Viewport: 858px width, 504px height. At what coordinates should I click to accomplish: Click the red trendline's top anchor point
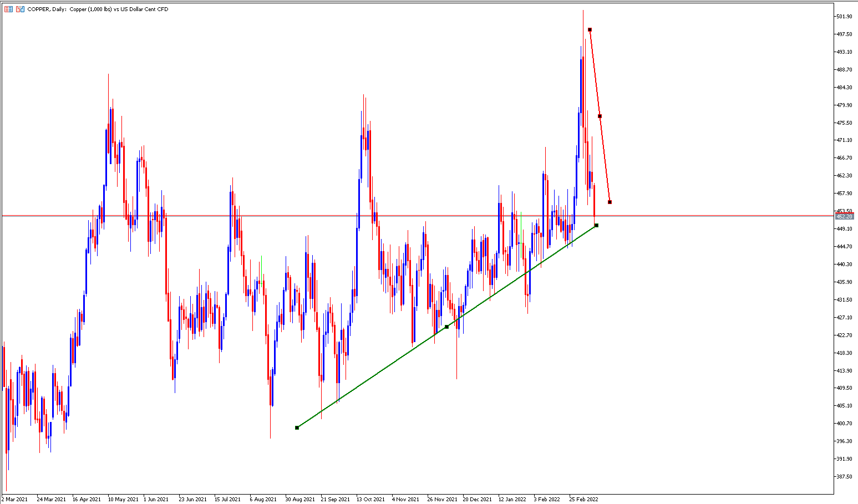coord(590,29)
